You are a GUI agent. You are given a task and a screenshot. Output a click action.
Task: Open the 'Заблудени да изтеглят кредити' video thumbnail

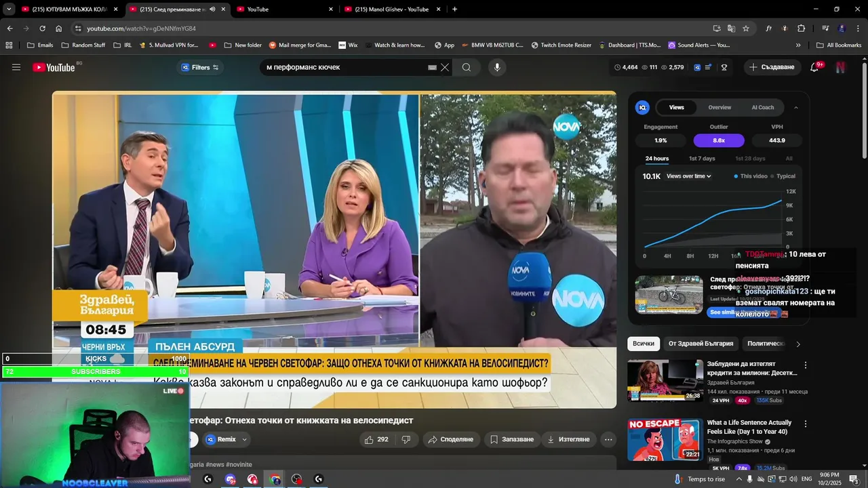665,380
